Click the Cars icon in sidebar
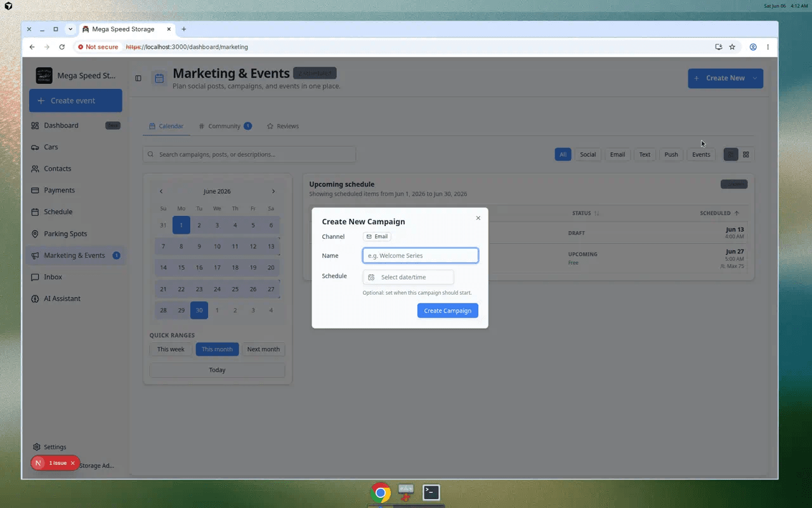The width and height of the screenshot is (812, 508). [36, 147]
